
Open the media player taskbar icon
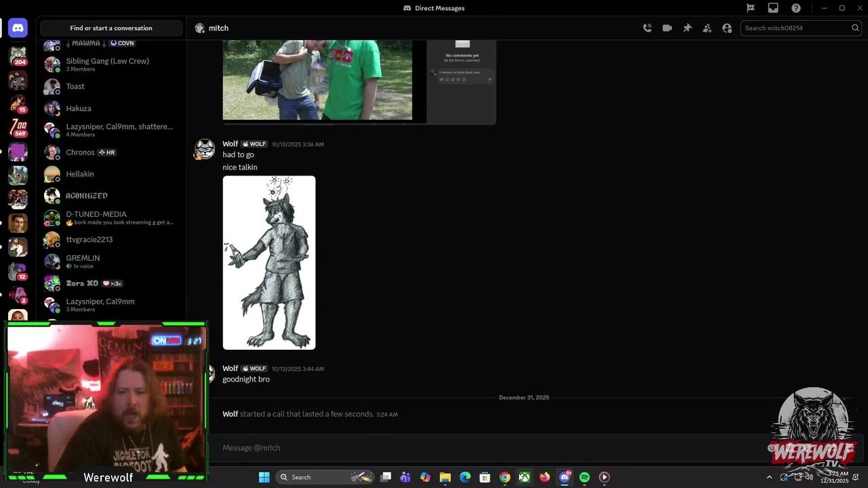pyautogui.click(x=604, y=477)
